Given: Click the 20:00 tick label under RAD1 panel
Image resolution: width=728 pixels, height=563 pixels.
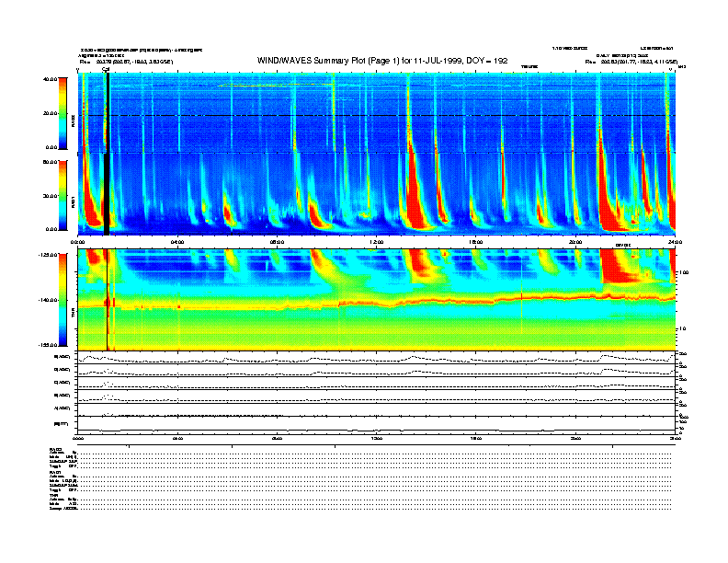Looking at the screenshot, I should [x=575, y=242].
